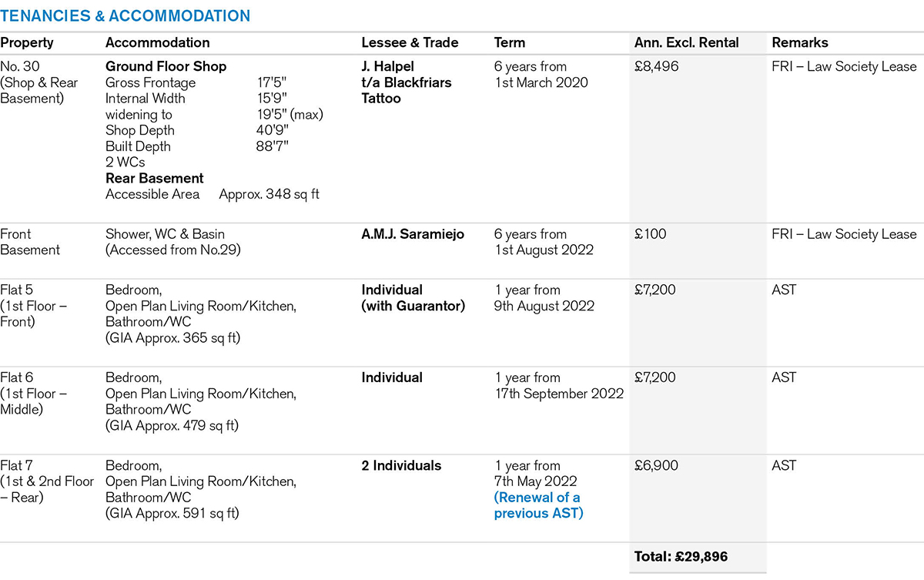This screenshot has height=580, width=924.
Task: Select the 2 Individuals lessee cell
Action: (401, 465)
